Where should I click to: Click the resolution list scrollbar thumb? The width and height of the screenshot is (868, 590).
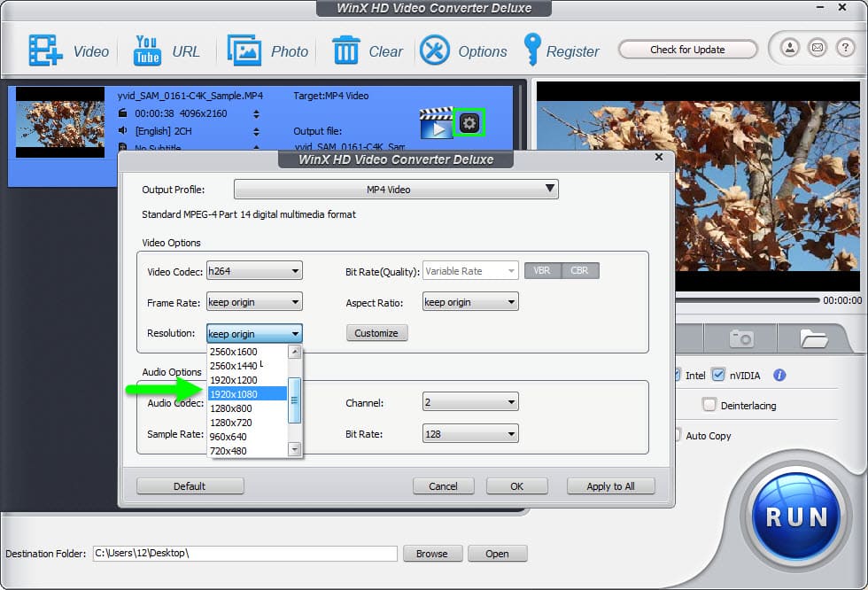(294, 400)
